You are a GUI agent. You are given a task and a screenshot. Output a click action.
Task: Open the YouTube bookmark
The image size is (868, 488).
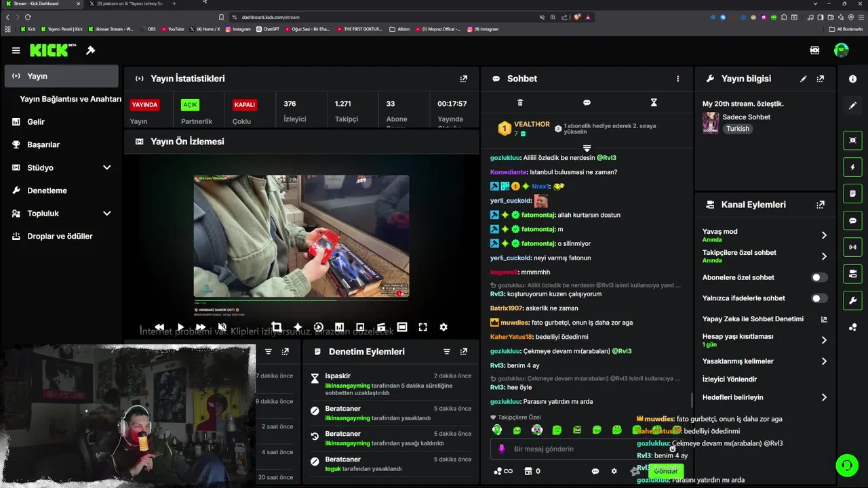pyautogui.click(x=172, y=29)
